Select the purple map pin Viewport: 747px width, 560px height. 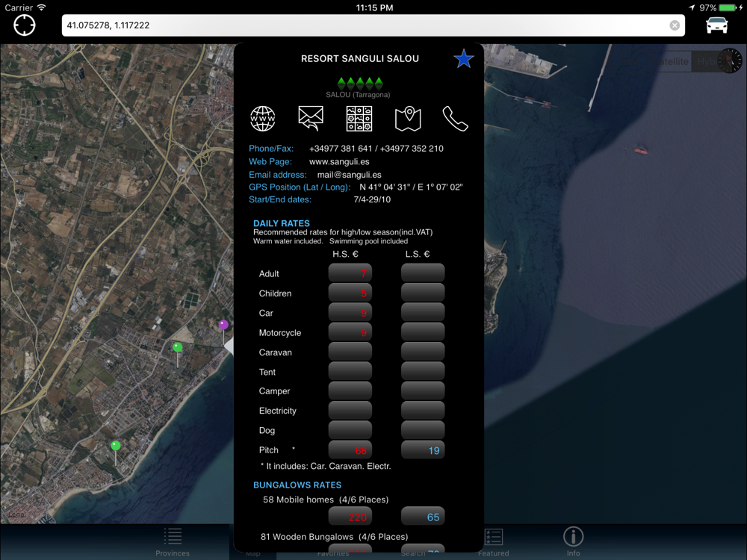coord(223,324)
